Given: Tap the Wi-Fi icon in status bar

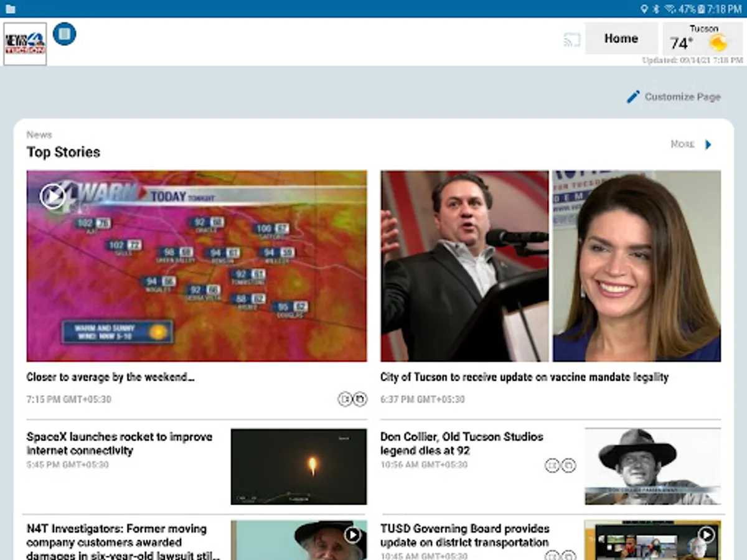Looking at the screenshot, I should point(670,9).
